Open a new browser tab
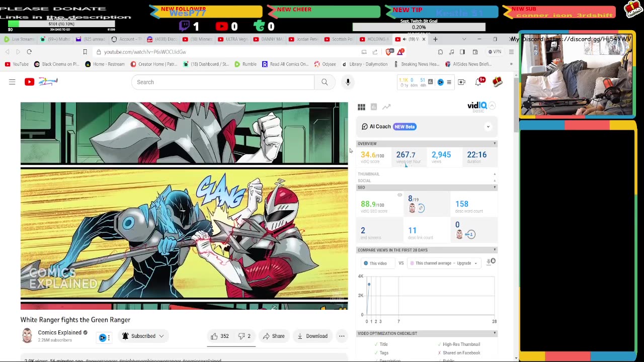This screenshot has width=644, height=362. [x=436, y=39]
